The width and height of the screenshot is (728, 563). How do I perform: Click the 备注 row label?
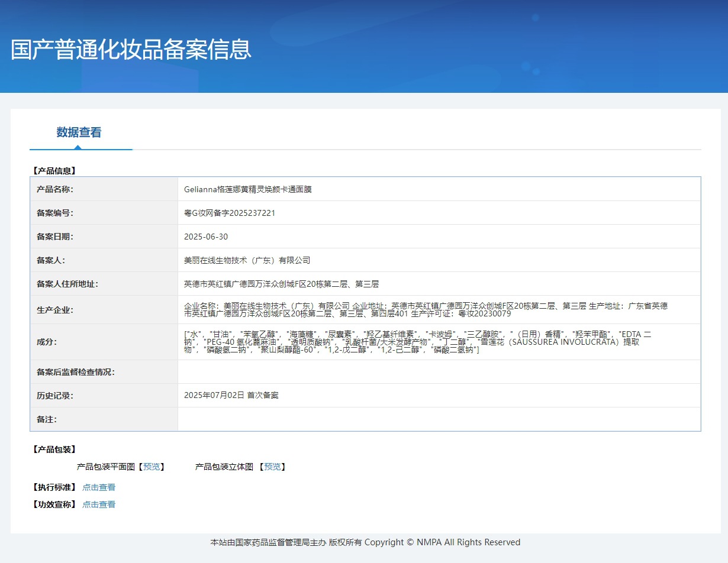point(47,419)
